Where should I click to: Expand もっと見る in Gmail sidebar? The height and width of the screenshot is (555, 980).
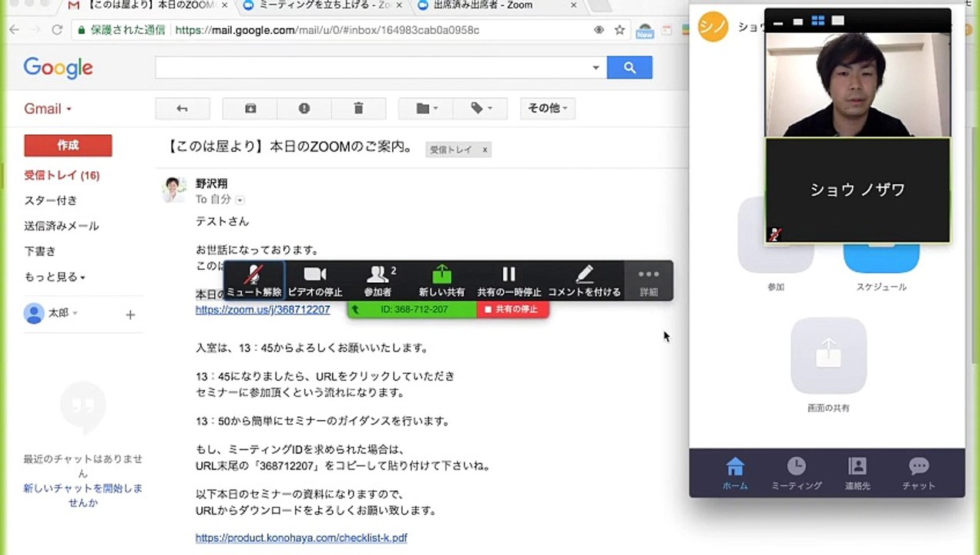coord(54,277)
